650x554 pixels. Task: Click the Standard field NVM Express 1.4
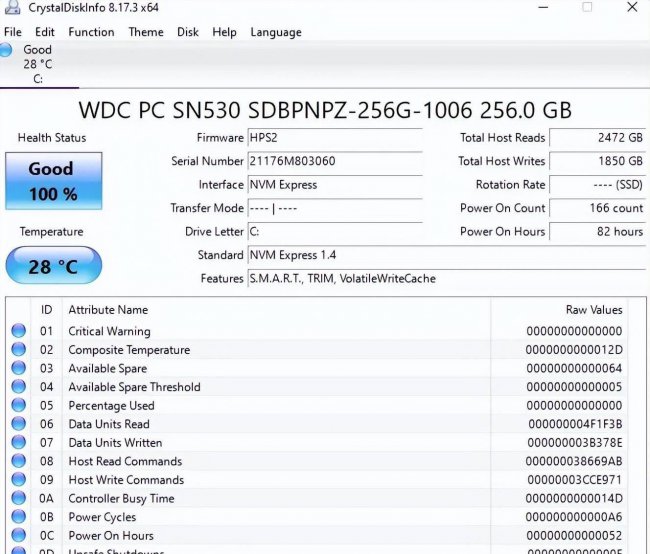pyautogui.click(x=447, y=255)
